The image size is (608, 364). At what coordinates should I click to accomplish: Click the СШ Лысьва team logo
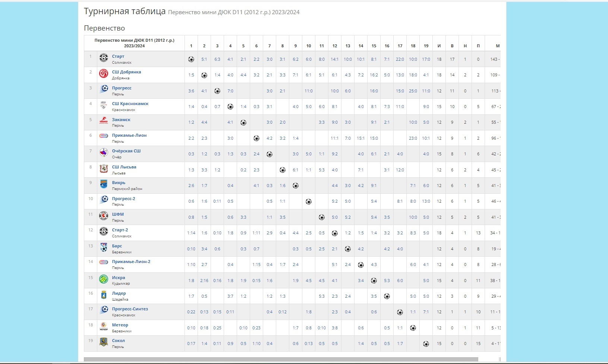tap(104, 168)
